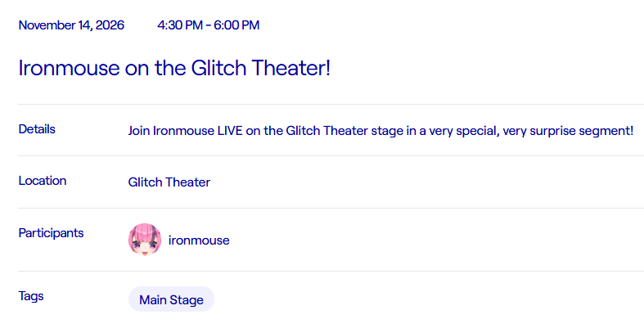Click the 4:30 PM - 6:00 PM time range
Image resolution: width=644 pixels, height=328 pixels.
(208, 25)
